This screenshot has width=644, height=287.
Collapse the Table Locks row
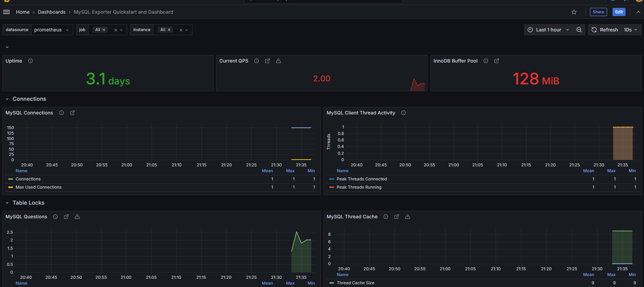coord(7,203)
